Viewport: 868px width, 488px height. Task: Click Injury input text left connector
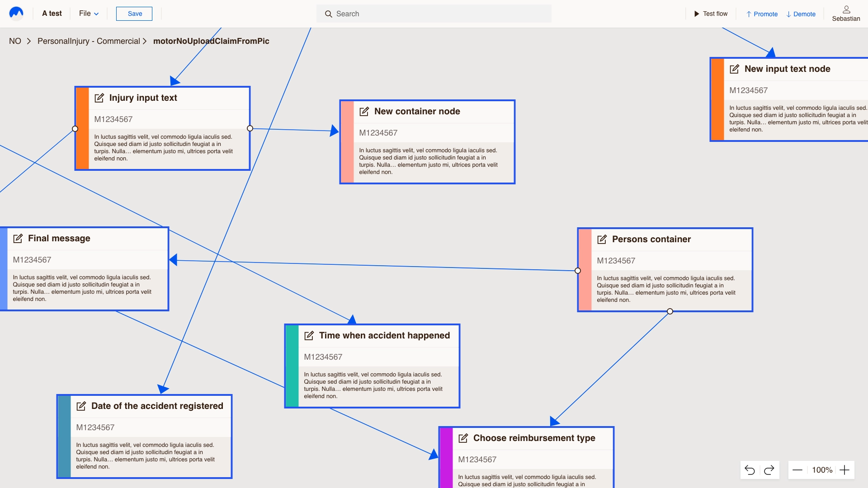tap(75, 129)
